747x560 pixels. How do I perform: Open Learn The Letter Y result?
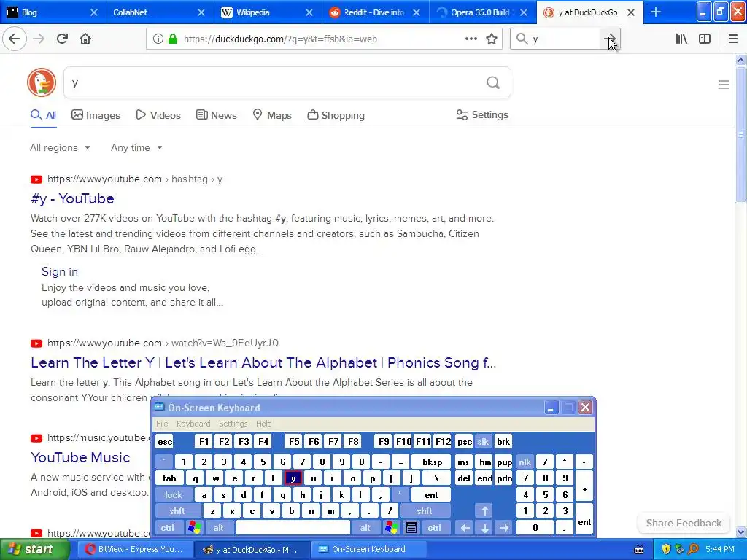coord(263,363)
